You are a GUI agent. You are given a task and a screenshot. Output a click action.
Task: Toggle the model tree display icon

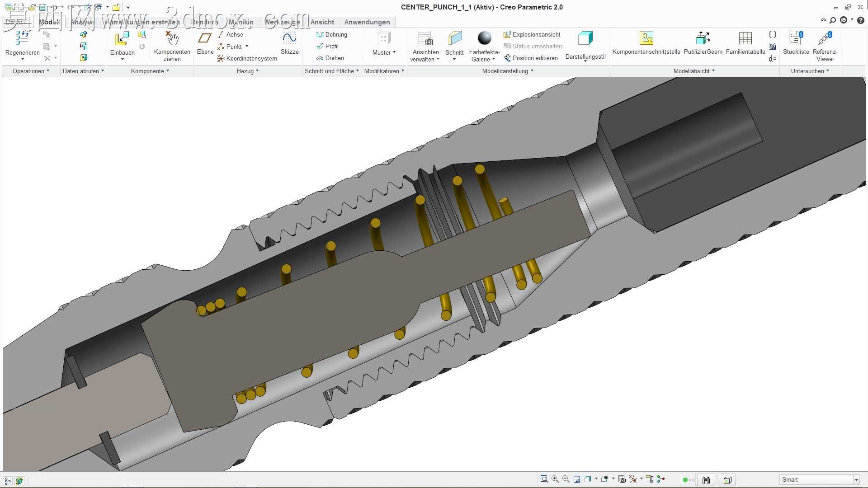point(8,481)
